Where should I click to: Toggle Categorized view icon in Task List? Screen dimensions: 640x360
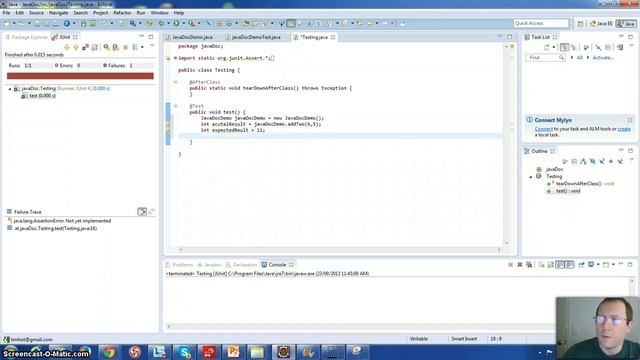[564, 47]
